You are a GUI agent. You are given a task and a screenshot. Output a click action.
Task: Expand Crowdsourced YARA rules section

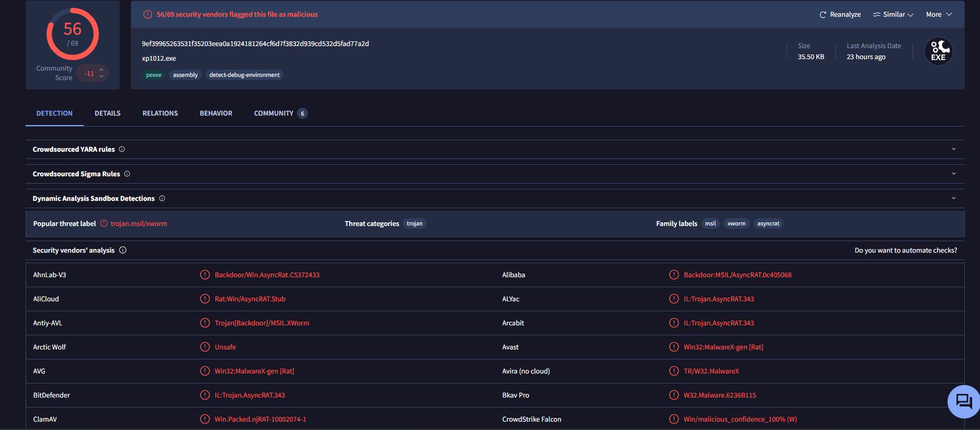coord(954,149)
